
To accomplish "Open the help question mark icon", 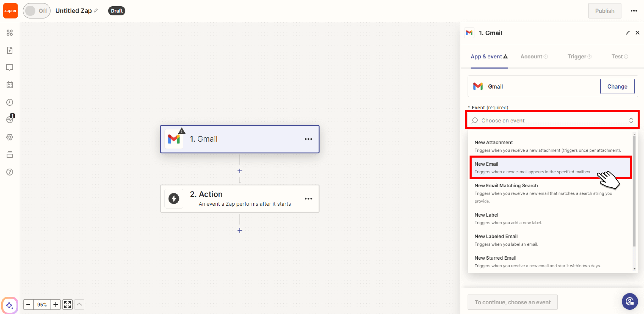I will tap(10, 172).
